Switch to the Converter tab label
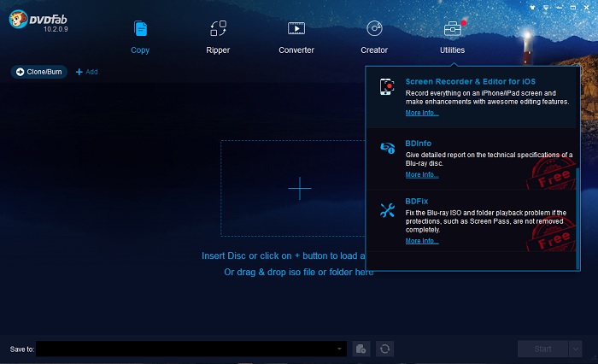Viewport: 598px width, 364px height. [x=296, y=50]
